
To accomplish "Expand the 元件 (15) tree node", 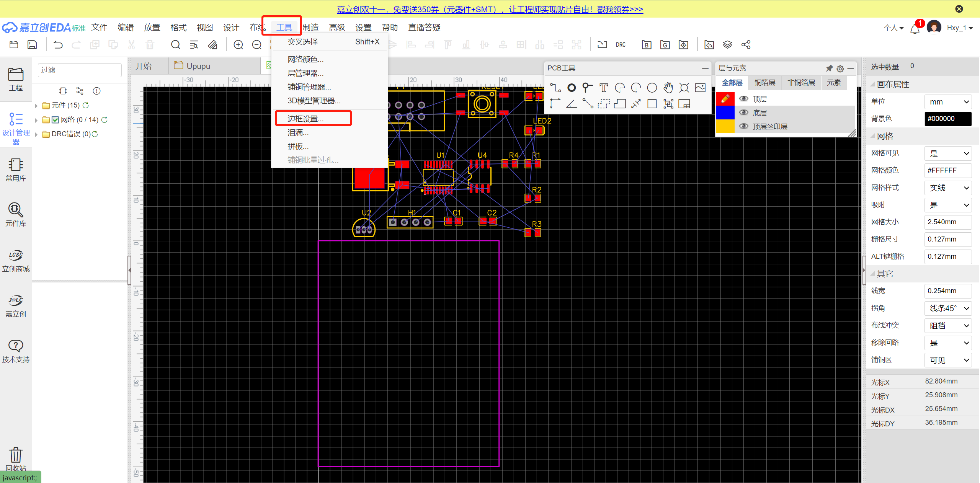I will pos(36,106).
